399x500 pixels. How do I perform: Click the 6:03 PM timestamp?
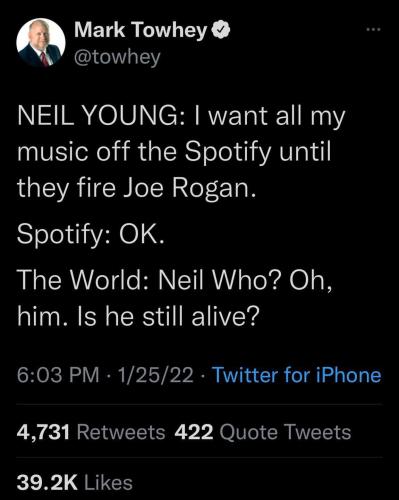point(58,375)
